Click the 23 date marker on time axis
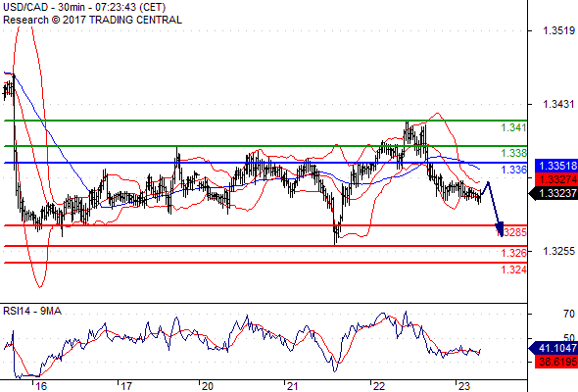 [464, 386]
